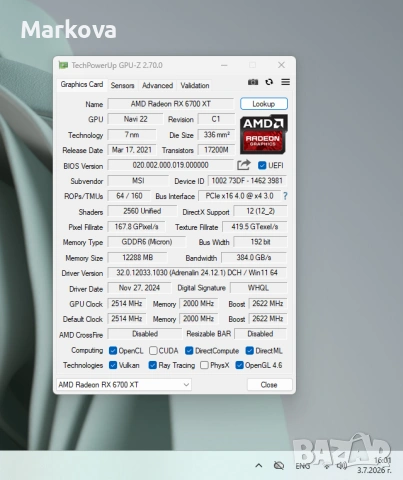Click the GPU-Z title bar app icon
This screenshot has width=403, height=480.
point(63,65)
